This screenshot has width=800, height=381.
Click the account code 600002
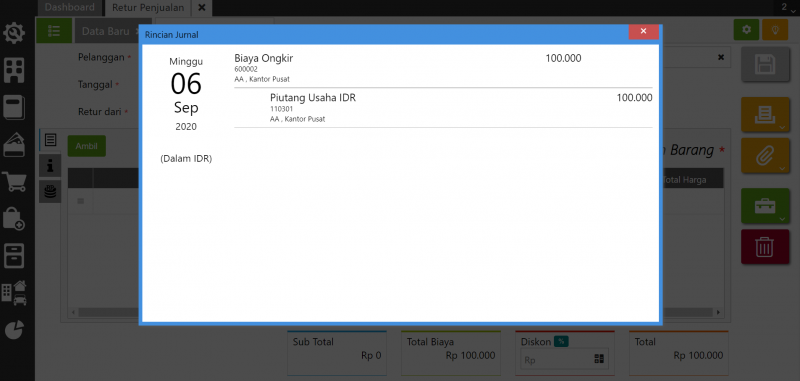246,69
